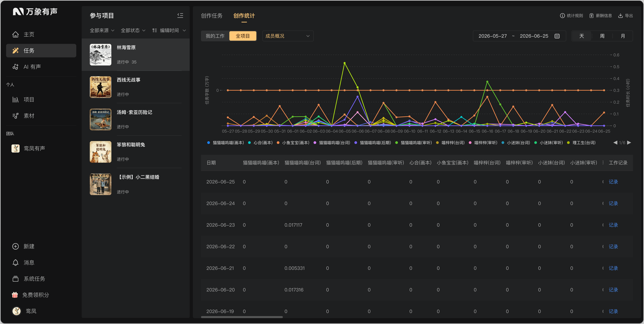Open the 全部状态 filter dropdown

pos(133,31)
